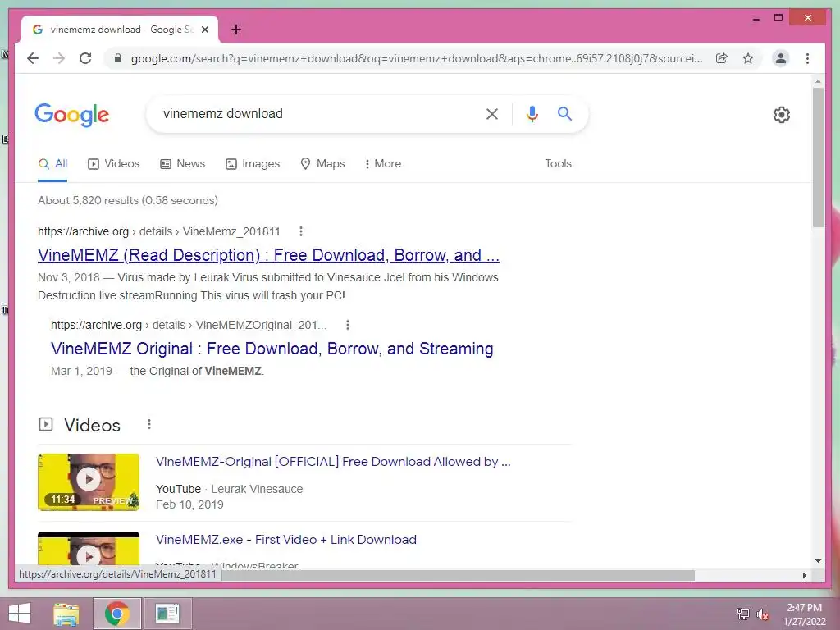Click the horizontal scrollbar thumb

458,575
